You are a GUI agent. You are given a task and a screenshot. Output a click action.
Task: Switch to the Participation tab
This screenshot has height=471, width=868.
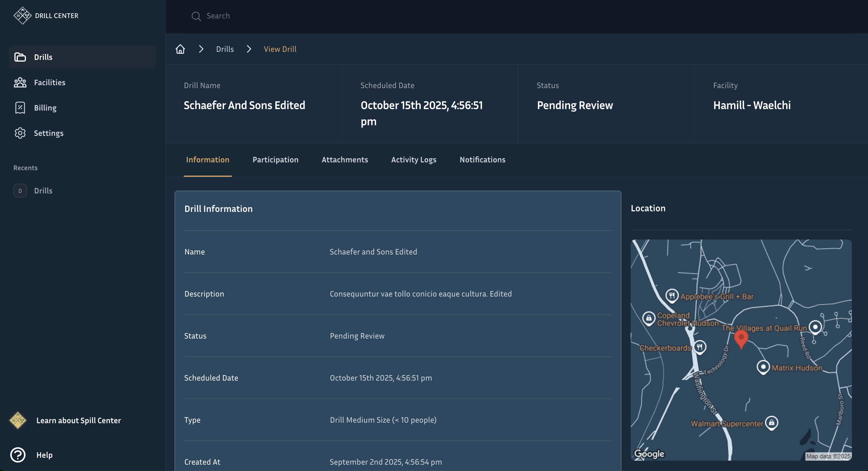tap(275, 160)
